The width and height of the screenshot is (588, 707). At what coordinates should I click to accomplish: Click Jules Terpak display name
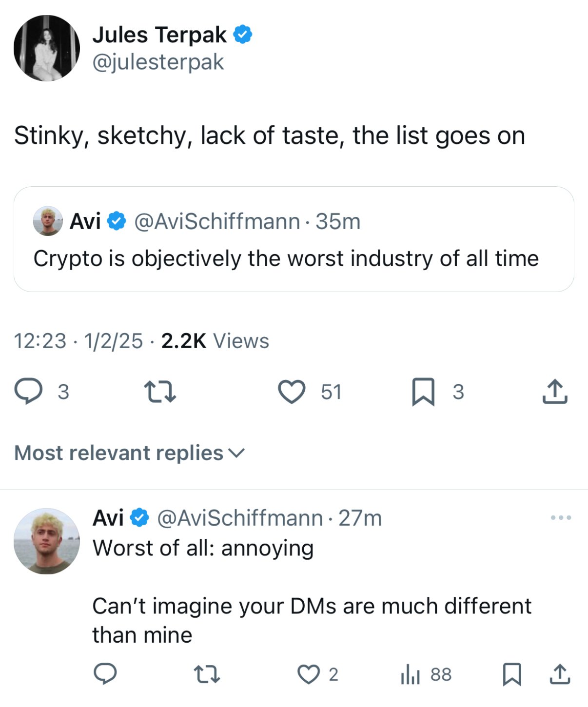pos(159,35)
